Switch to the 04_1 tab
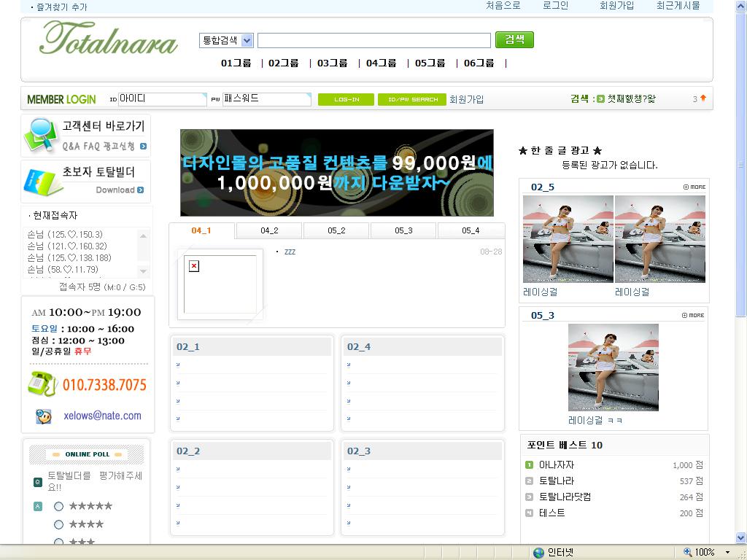This screenshot has width=747, height=560. [201, 230]
